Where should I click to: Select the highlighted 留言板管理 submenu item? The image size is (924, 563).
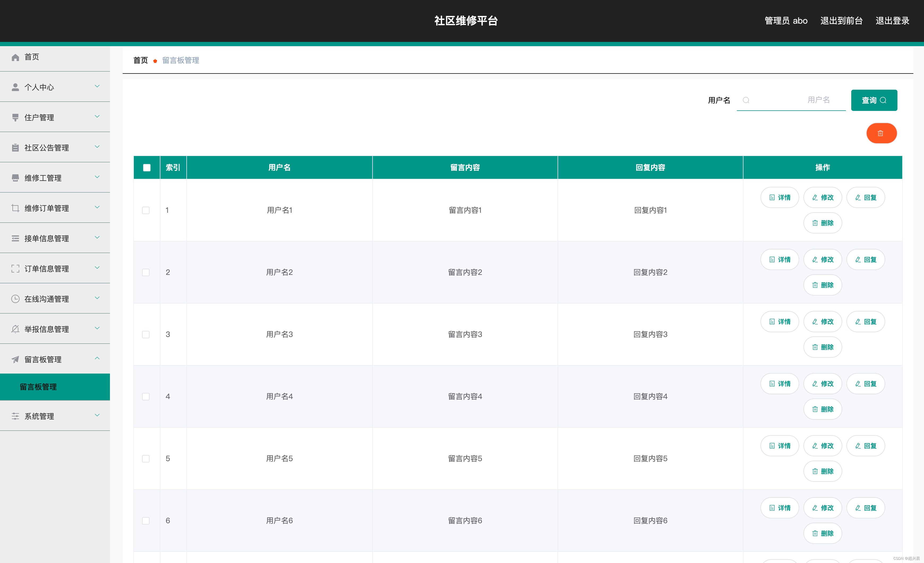pos(55,387)
